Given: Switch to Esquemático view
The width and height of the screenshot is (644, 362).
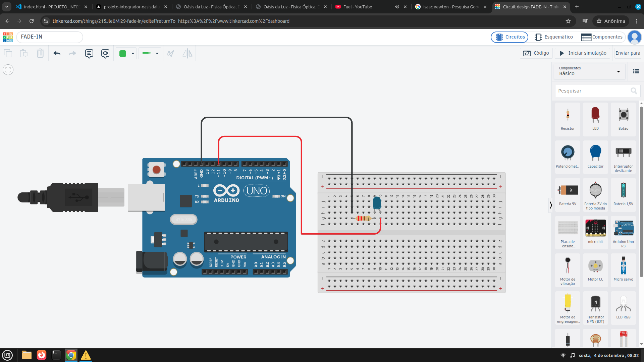Looking at the screenshot, I should [x=554, y=37].
